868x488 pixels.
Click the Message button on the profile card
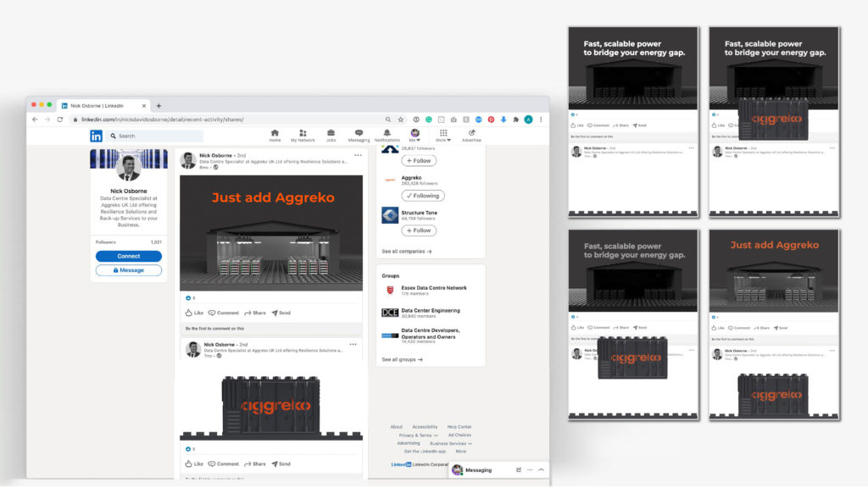coord(129,270)
